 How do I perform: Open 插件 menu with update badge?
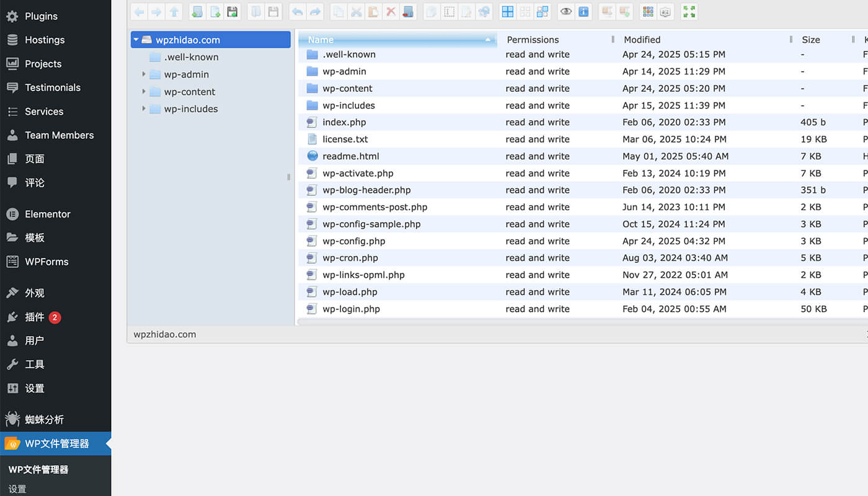coord(56,317)
